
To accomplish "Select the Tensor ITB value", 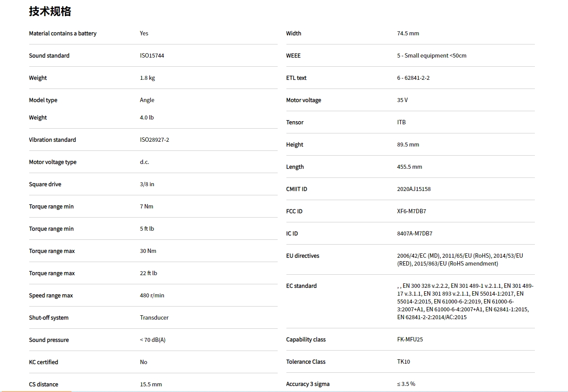I will [401, 123].
